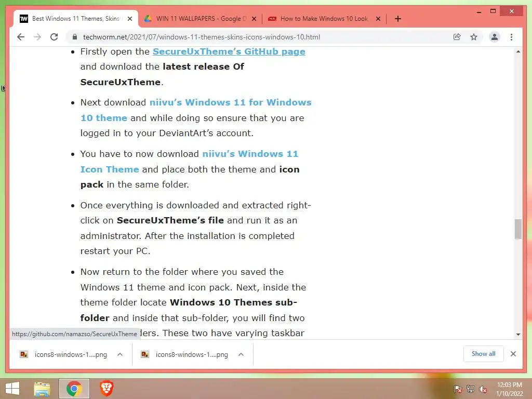Viewport: 532px width, 399px height.
Task: Click muted volume tray icon
Action: tap(483, 389)
